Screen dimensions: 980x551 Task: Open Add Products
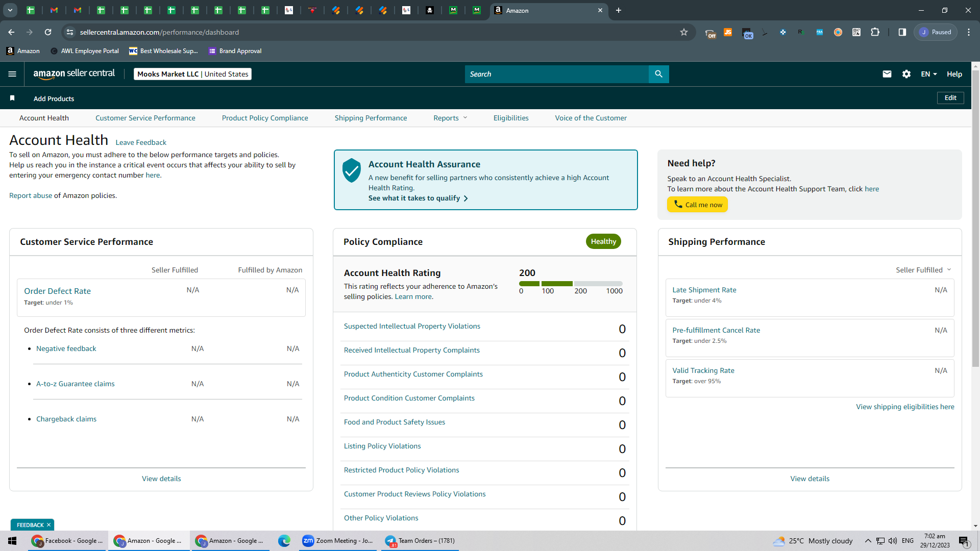(54, 98)
